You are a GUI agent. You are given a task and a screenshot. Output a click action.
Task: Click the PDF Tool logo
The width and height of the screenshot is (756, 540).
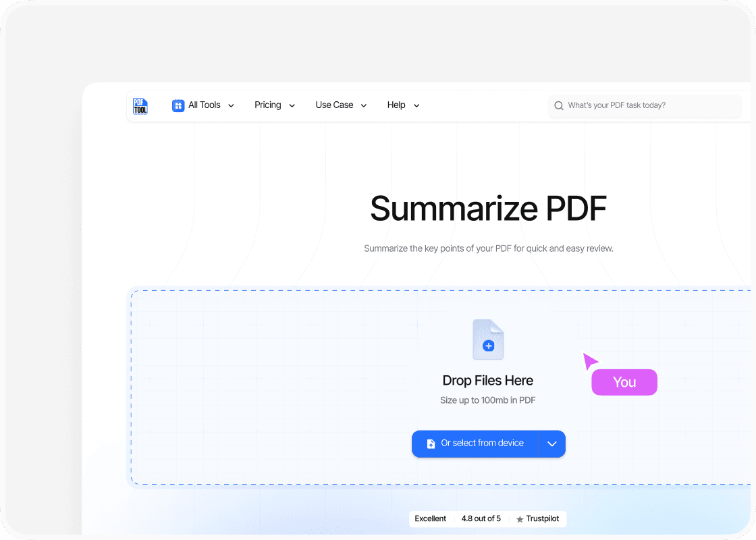(x=140, y=106)
